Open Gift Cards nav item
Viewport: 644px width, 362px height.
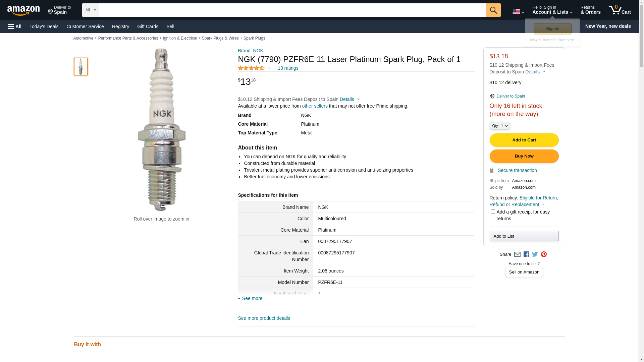point(148,26)
